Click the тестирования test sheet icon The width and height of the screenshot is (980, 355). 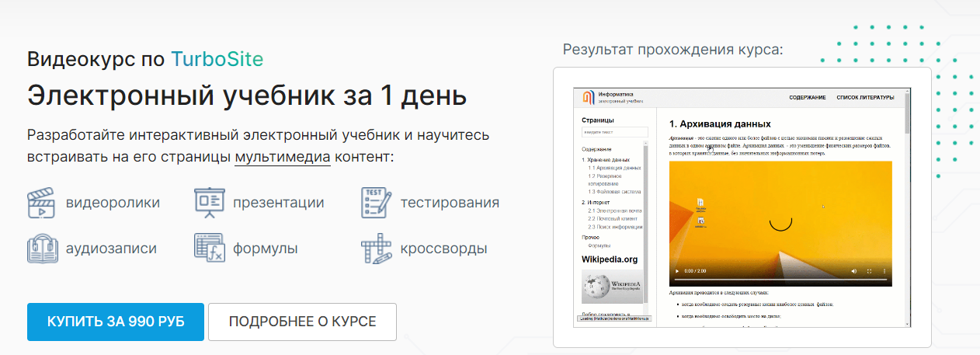tap(376, 203)
